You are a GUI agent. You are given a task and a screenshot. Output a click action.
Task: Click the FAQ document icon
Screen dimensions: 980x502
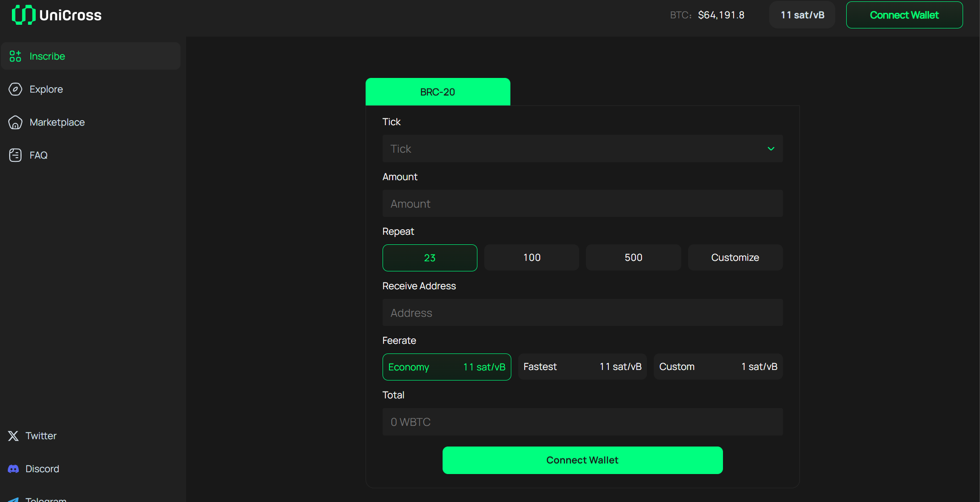click(15, 155)
